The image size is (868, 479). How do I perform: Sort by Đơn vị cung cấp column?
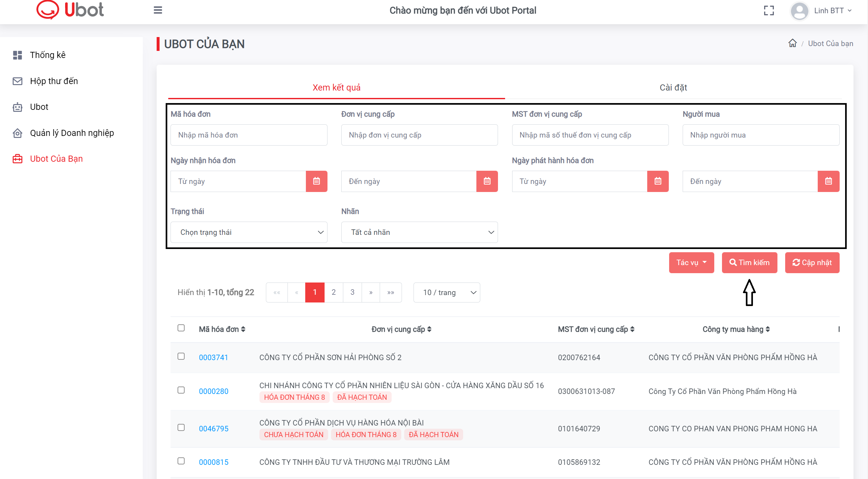point(401,329)
